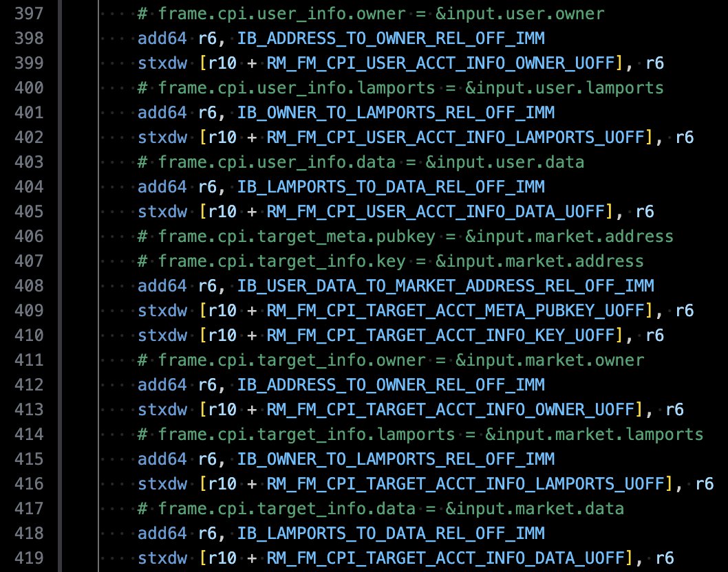728x572 pixels.
Task: Click line number 408 in the gutter
Action: coord(29,285)
